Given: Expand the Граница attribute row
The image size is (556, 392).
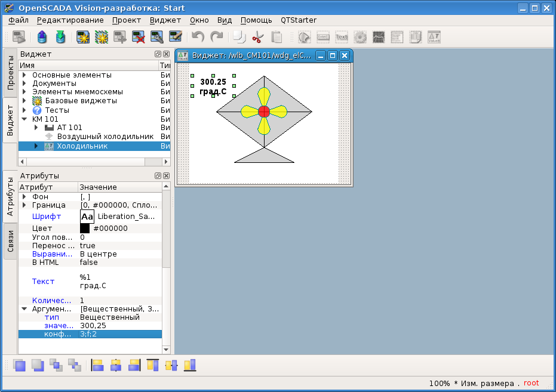Looking at the screenshot, I should pyautogui.click(x=24, y=205).
